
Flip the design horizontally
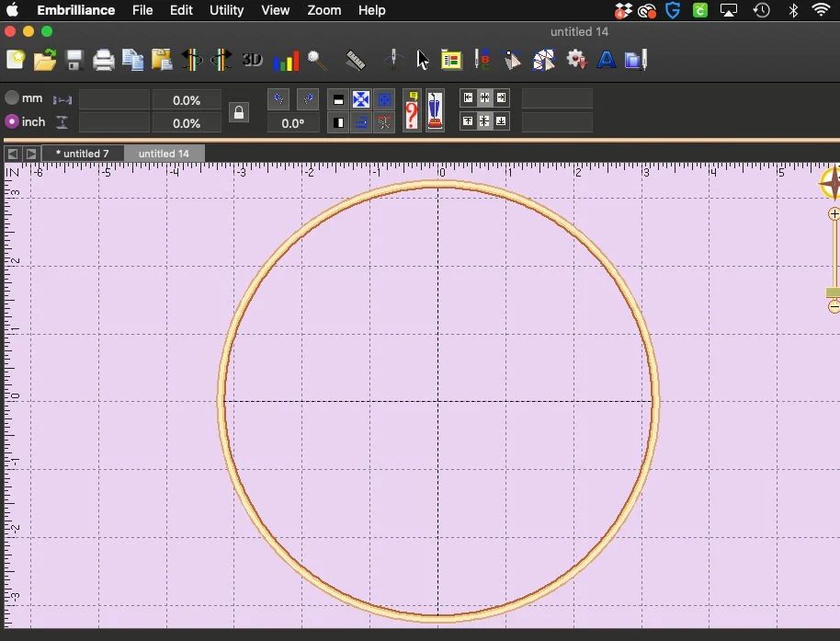(x=192, y=60)
